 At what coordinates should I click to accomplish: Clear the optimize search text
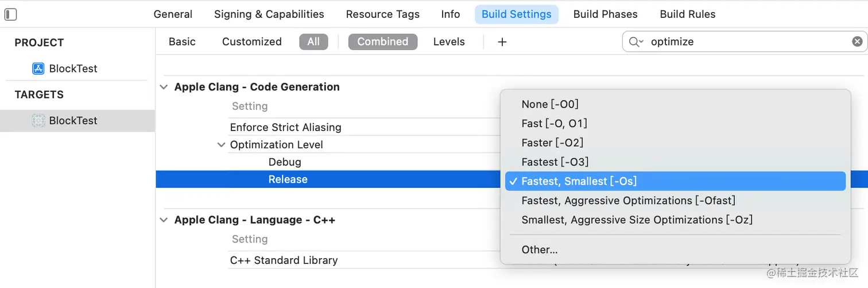[857, 41]
